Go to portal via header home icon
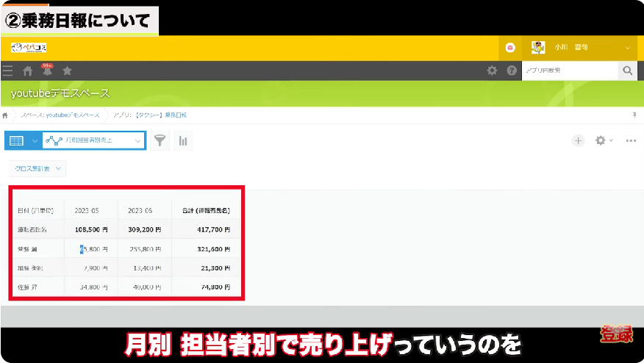 [28, 71]
